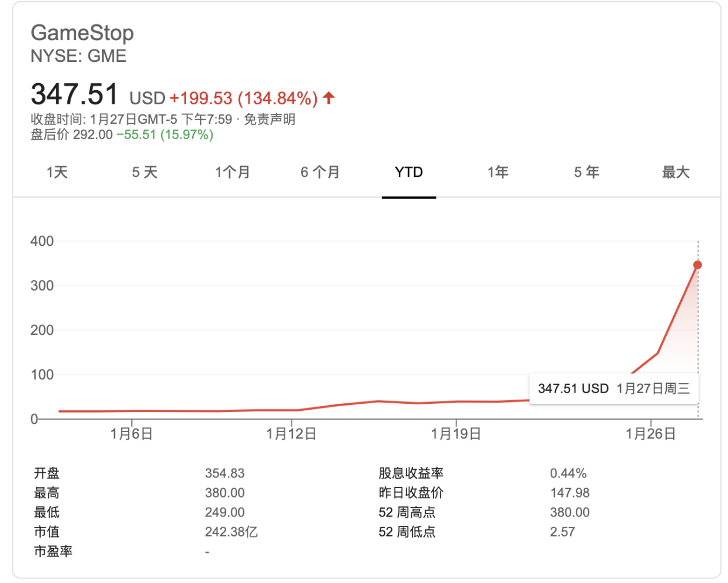Image resolution: width=728 pixels, height=583 pixels.
Task: Open the 免责声明 disclaimer link
Action: click(270, 119)
